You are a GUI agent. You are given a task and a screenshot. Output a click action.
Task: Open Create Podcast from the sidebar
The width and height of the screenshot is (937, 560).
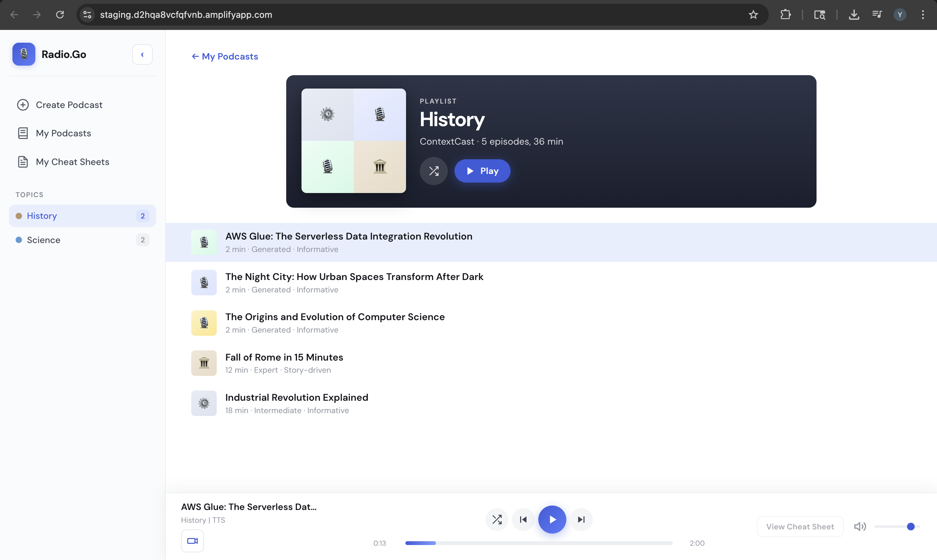pyautogui.click(x=69, y=105)
